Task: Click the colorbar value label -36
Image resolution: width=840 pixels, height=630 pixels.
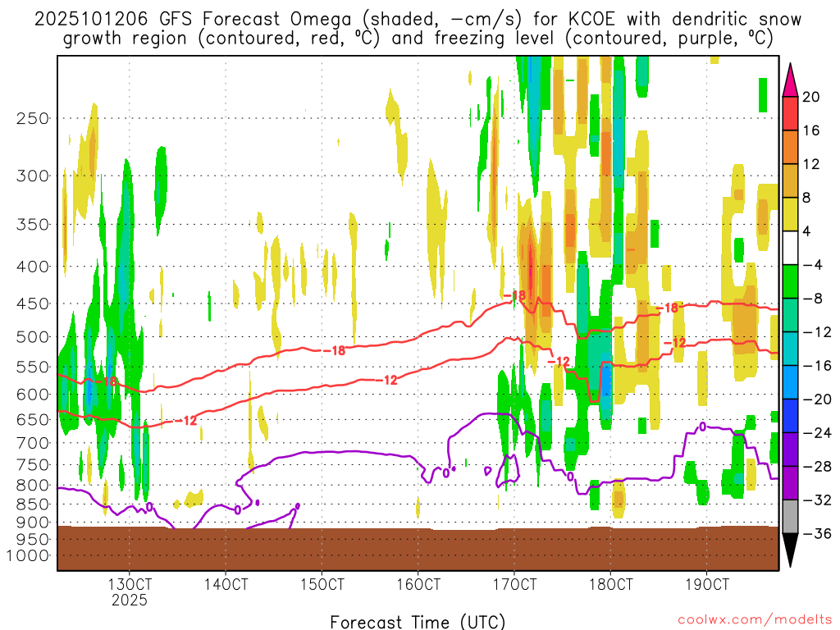Action: tap(817, 533)
